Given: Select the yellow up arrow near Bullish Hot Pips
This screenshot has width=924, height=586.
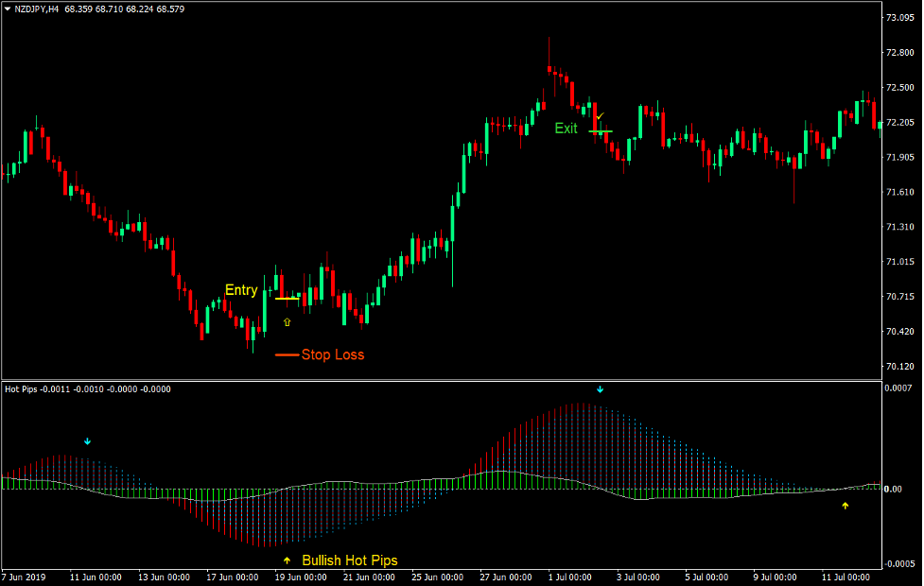Looking at the screenshot, I should tap(287, 560).
